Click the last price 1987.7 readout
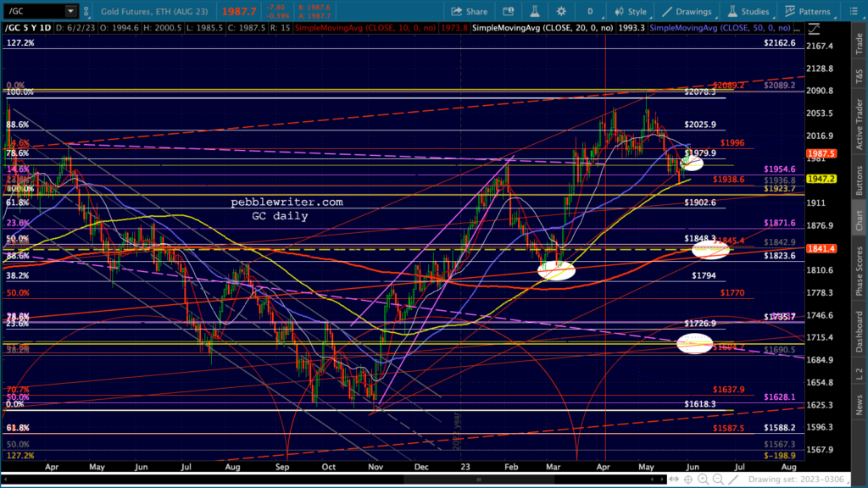Viewport: 868px width, 488px height. [x=239, y=11]
